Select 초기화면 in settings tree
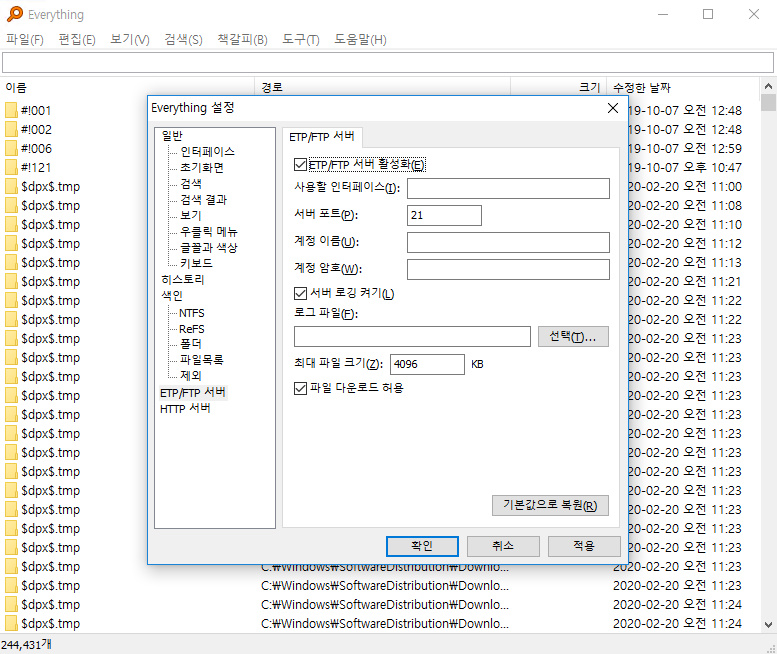 click(202, 167)
